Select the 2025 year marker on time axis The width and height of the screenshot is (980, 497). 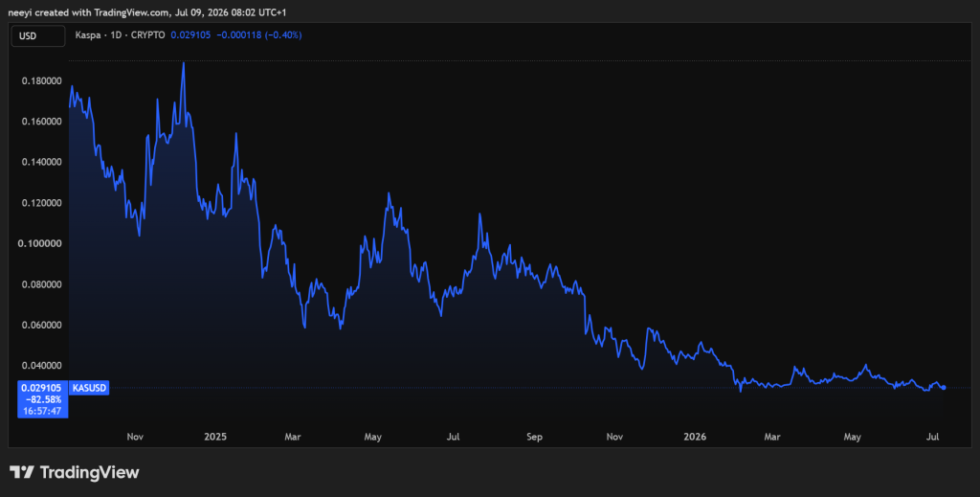[214, 437]
